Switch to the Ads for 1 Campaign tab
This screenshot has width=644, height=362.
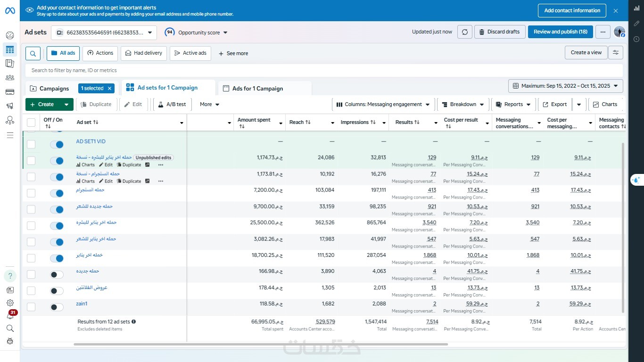pos(257,89)
